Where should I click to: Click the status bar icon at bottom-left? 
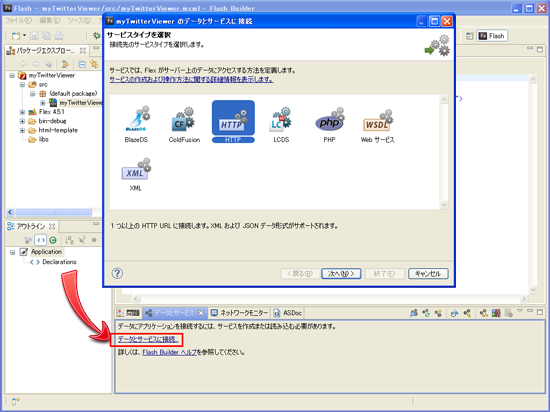pyautogui.click(x=16, y=401)
